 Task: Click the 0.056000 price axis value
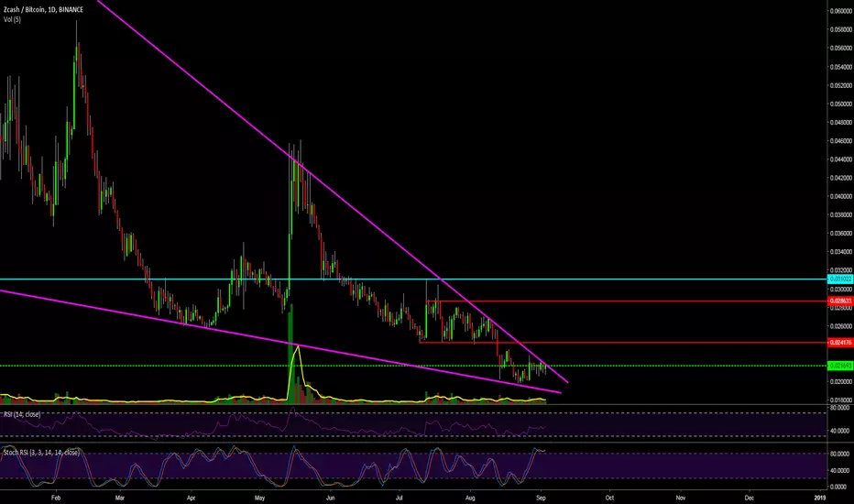[x=840, y=48]
